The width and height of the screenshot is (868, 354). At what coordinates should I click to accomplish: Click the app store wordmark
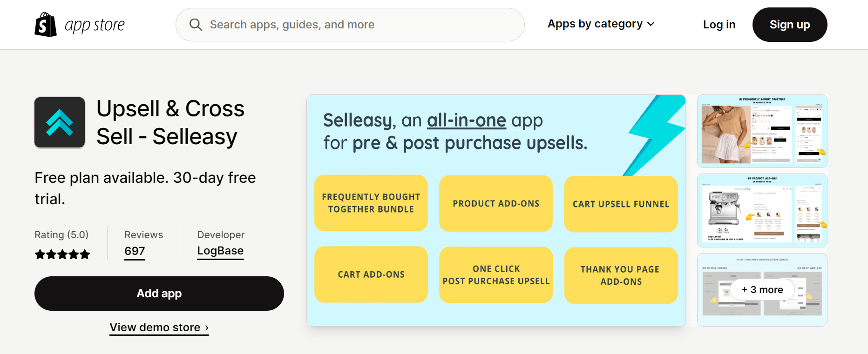(95, 25)
